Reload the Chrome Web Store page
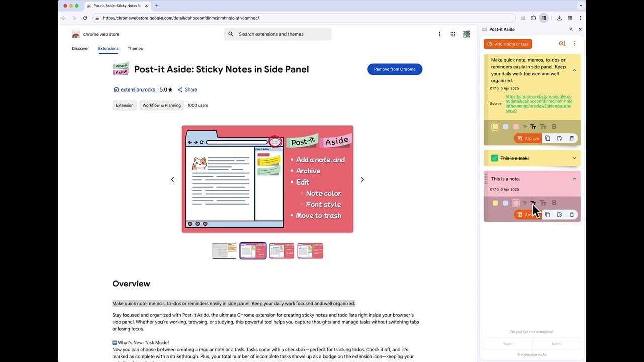Image resolution: width=644 pixels, height=362 pixels. (x=85, y=18)
